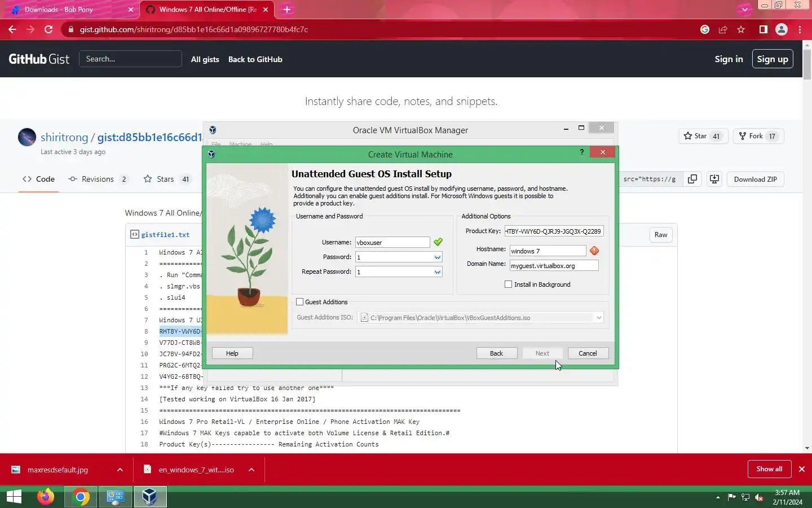Click the Google icon in address bar
The image size is (812, 508).
(x=705, y=29)
